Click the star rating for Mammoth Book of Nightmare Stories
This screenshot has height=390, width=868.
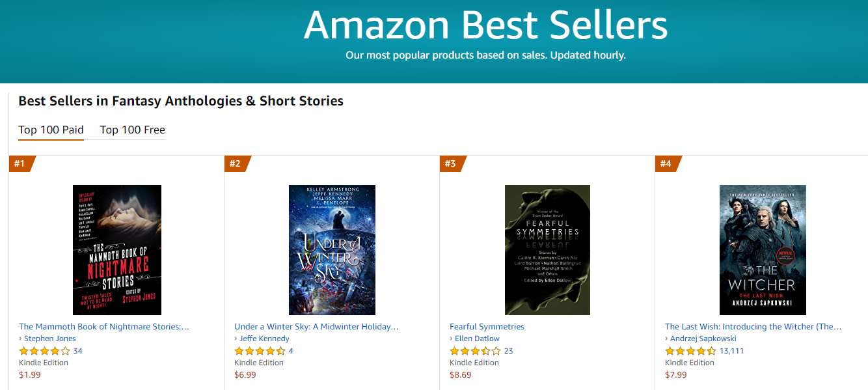44,351
